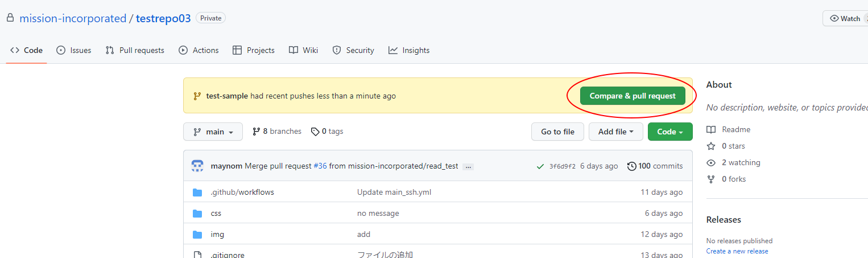Screen dimensions: 868x258
Task: Go to the Insights tab
Action: point(409,50)
